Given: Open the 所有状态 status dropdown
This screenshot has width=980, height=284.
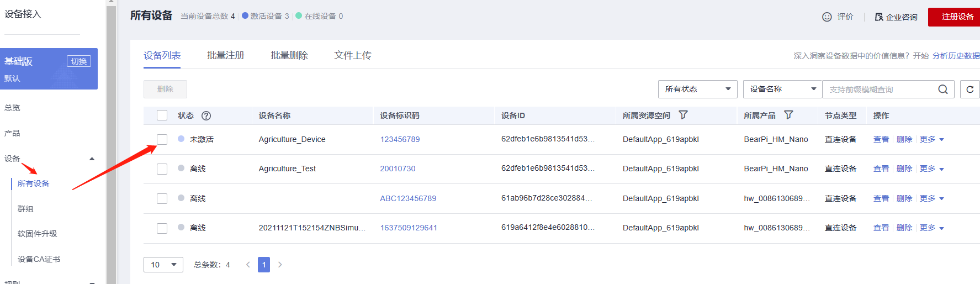Looking at the screenshot, I should tap(697, 90).
